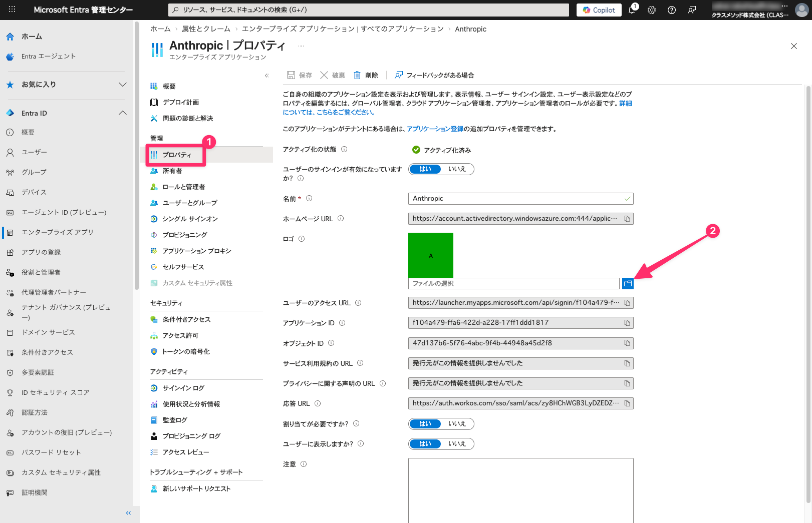812x523 pixels.
Task: Copy the user access URL
Action: click(627, 303)
